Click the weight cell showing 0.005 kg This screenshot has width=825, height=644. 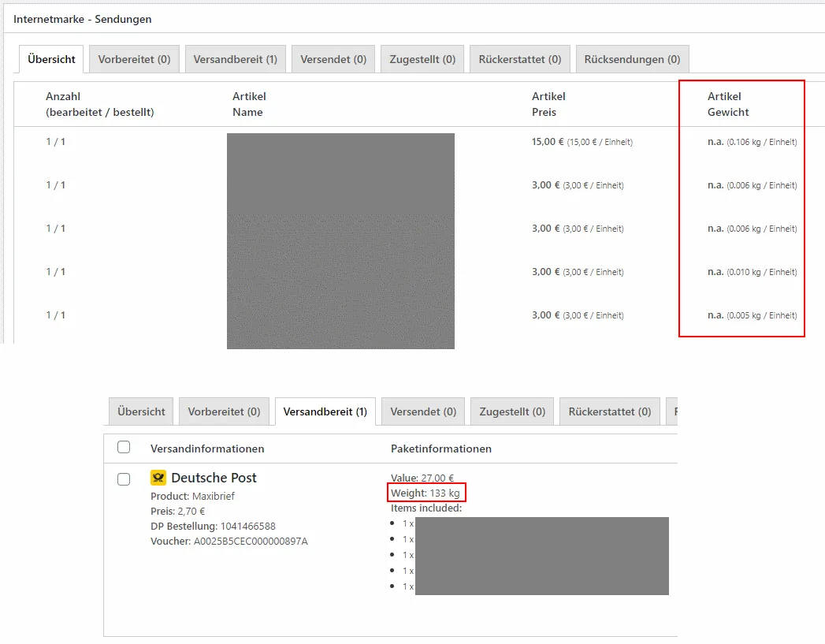[x=752, y=315]
